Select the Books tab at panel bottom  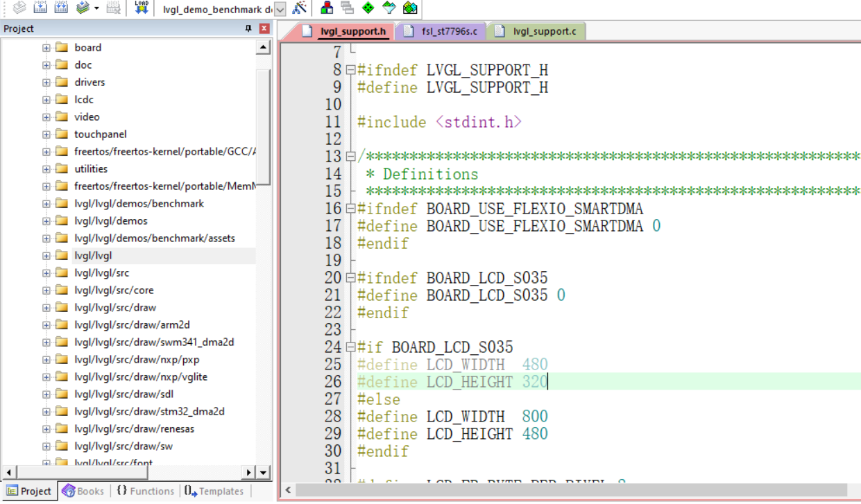tap(83, 491)
